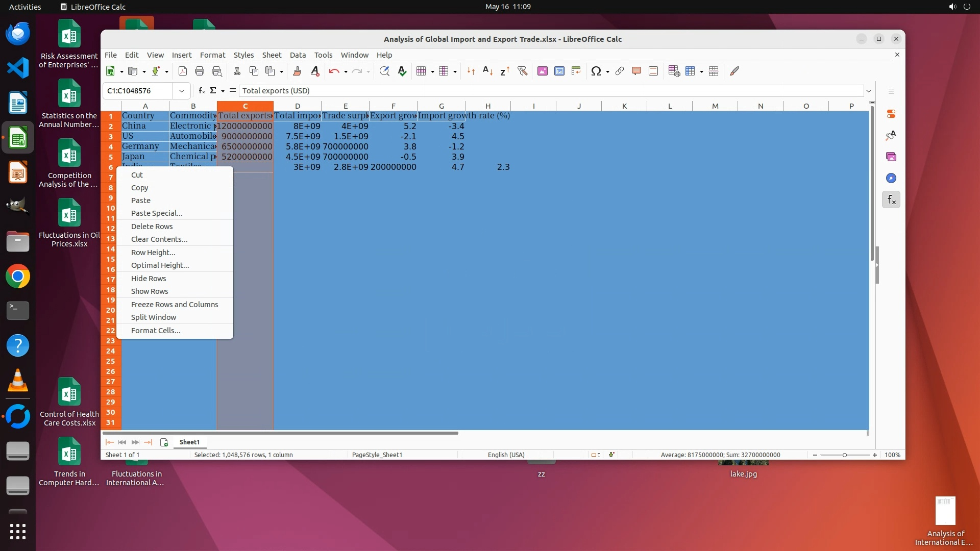
Task: Click Format Cells... in context menu
Action: click(155, 331)
